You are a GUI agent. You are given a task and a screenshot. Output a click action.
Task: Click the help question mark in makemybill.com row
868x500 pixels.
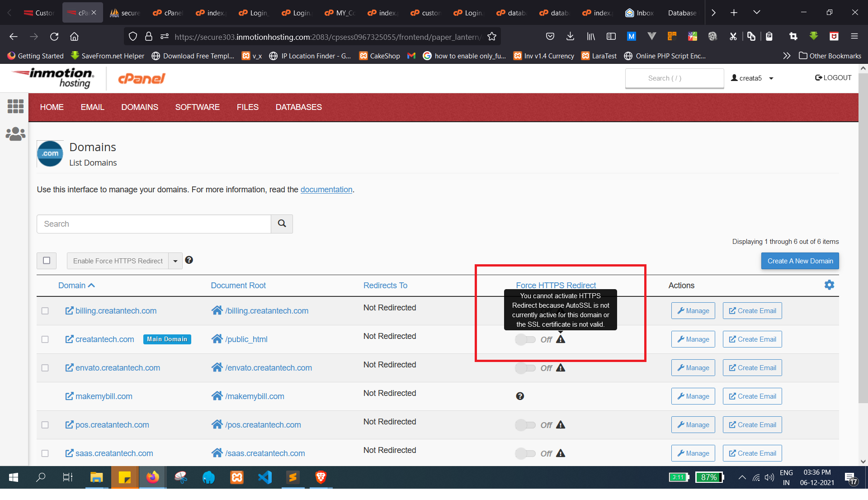[520, 396]
